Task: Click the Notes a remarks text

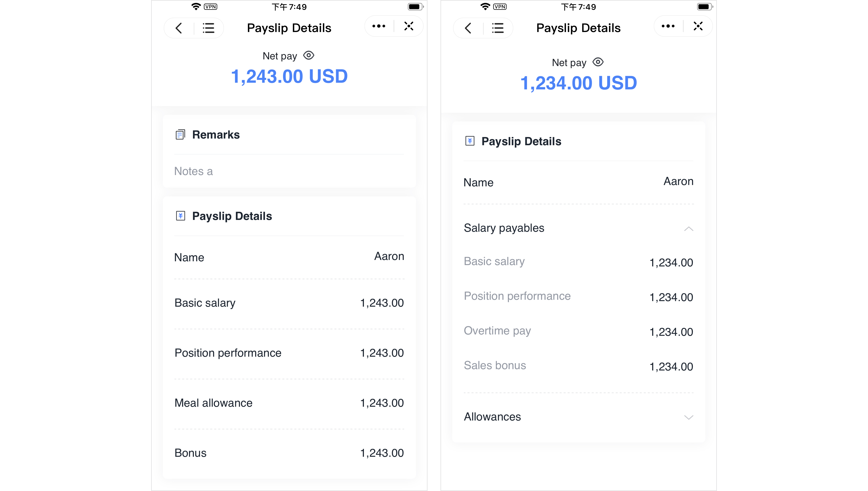Action: (193, 171)
